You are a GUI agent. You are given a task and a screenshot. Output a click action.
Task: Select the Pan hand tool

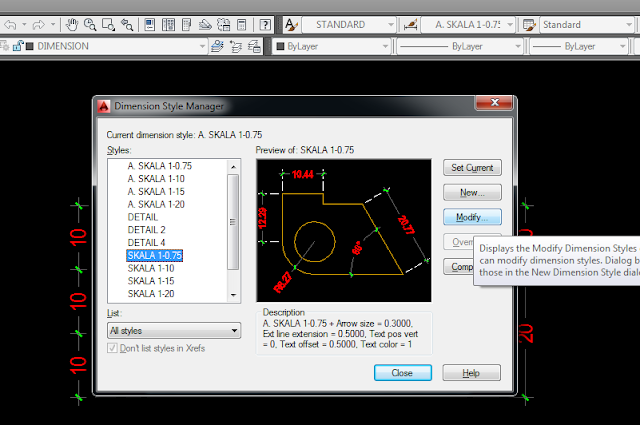click(x=72, y=25)
